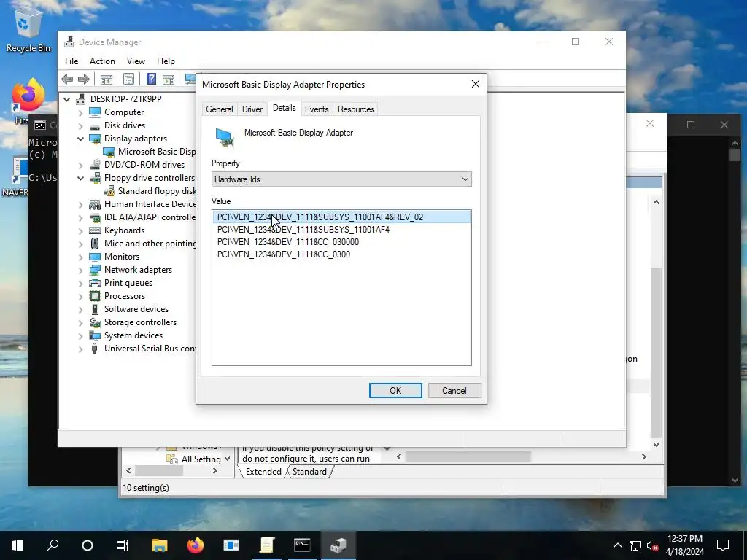Image resolution: width=747 pixels, height=560 pixels.
Task: Switch to the General tab
Action: pyautogui.click(x=219, y=109)
